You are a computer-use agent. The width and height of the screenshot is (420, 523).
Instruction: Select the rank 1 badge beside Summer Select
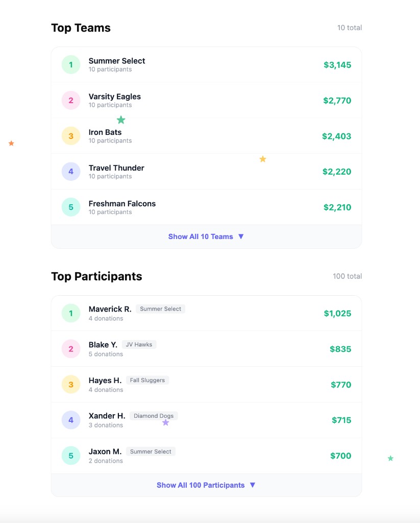[x=70, y=65]
